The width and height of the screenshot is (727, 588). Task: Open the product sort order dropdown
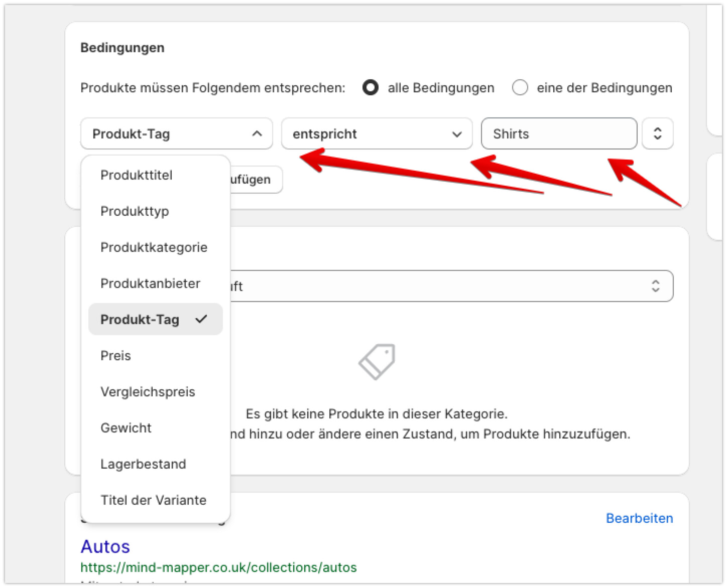(452, 286)
